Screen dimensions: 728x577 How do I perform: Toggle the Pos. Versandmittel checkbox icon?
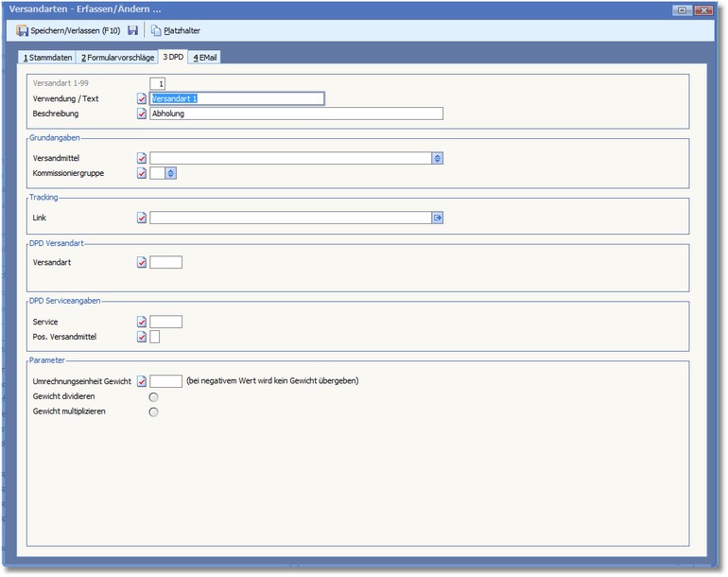(142, 337)
